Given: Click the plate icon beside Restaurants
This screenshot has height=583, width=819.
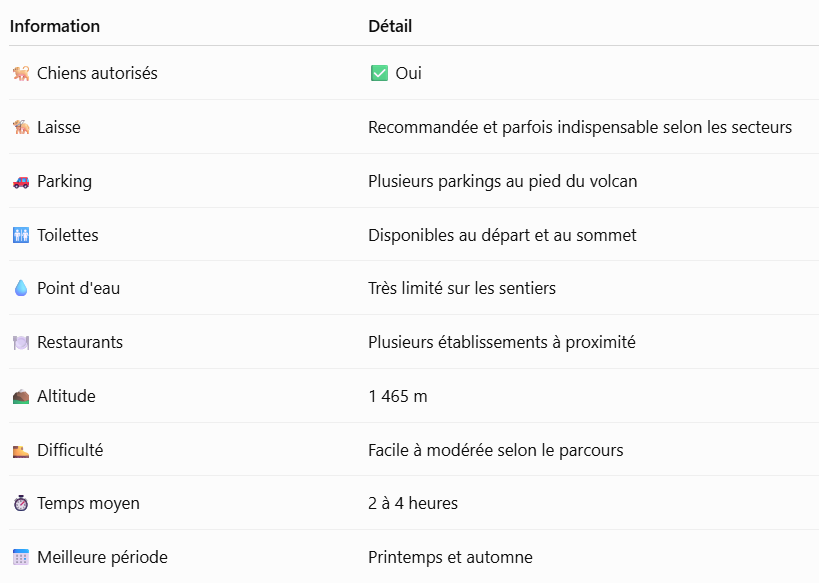Looking at the screenshot, I should [21, 343].
